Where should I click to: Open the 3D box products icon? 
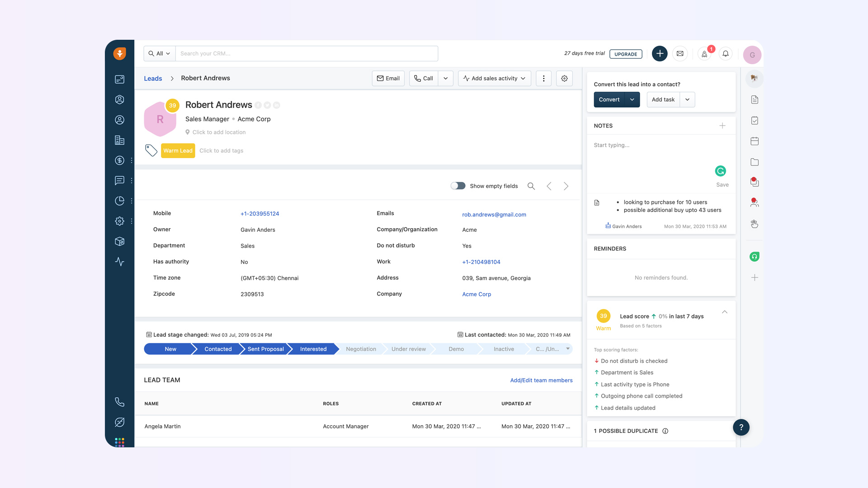[119, 242]
